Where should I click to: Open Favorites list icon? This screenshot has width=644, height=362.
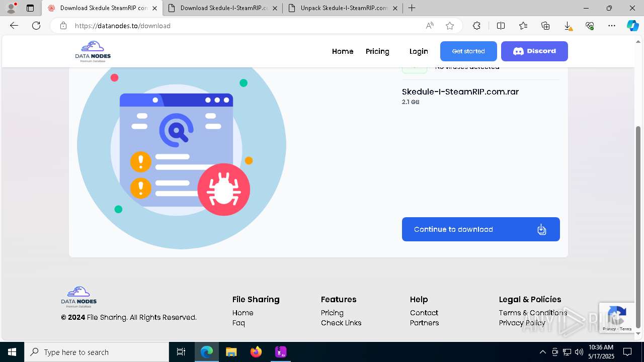click(523, 26)
